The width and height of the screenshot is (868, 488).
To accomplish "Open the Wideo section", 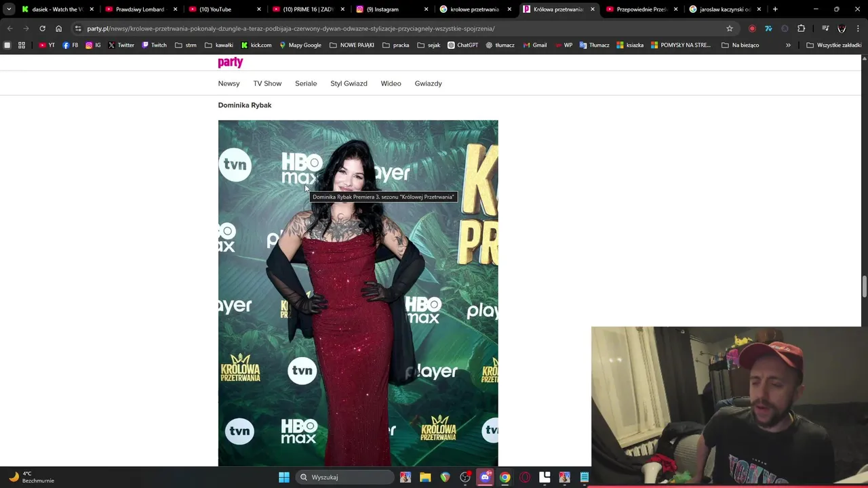I will point(391,83).
